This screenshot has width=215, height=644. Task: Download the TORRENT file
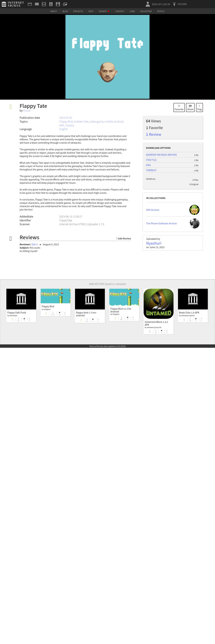(x=151, y=171)
